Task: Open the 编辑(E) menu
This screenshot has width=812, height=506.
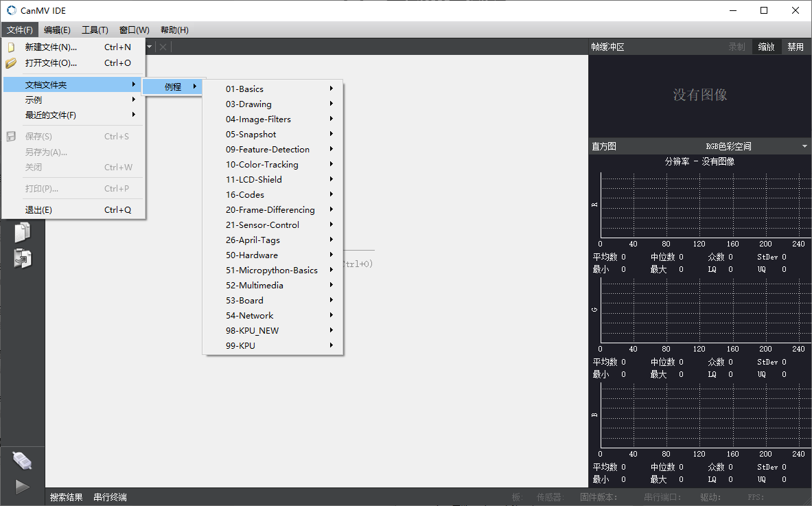Action: coord(57,30)
